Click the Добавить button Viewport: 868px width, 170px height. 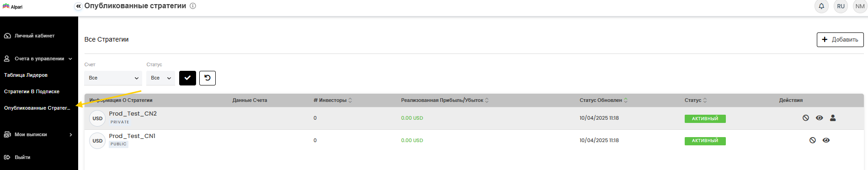840,40
